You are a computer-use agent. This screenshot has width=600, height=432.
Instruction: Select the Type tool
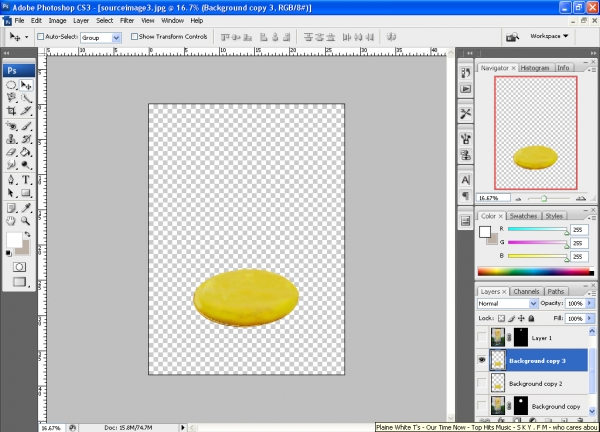point(26,179)
